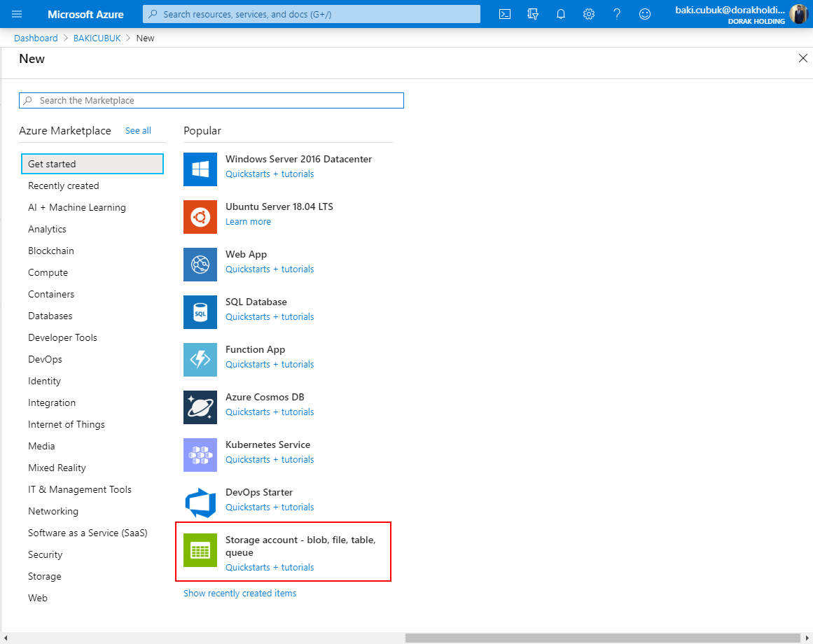The width and height of the screenshot is (813, 644).
Task: Select the Security category
Action: point(45,555)
